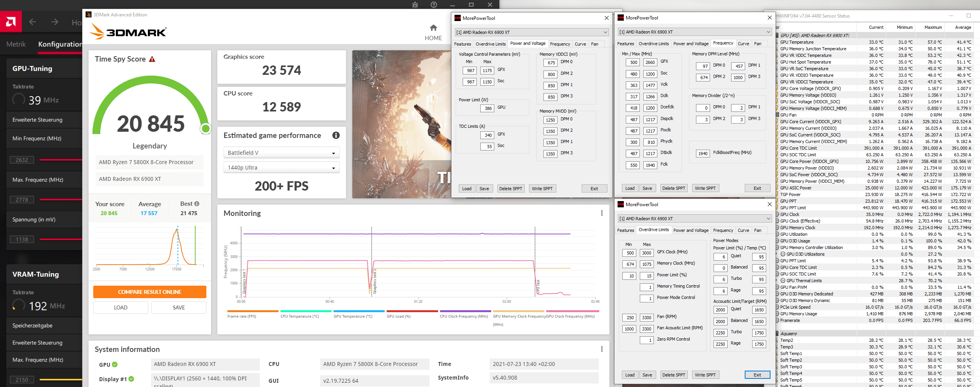
Task: Open the bug report icon in Radeon Software
Action: tap(415, 5)
